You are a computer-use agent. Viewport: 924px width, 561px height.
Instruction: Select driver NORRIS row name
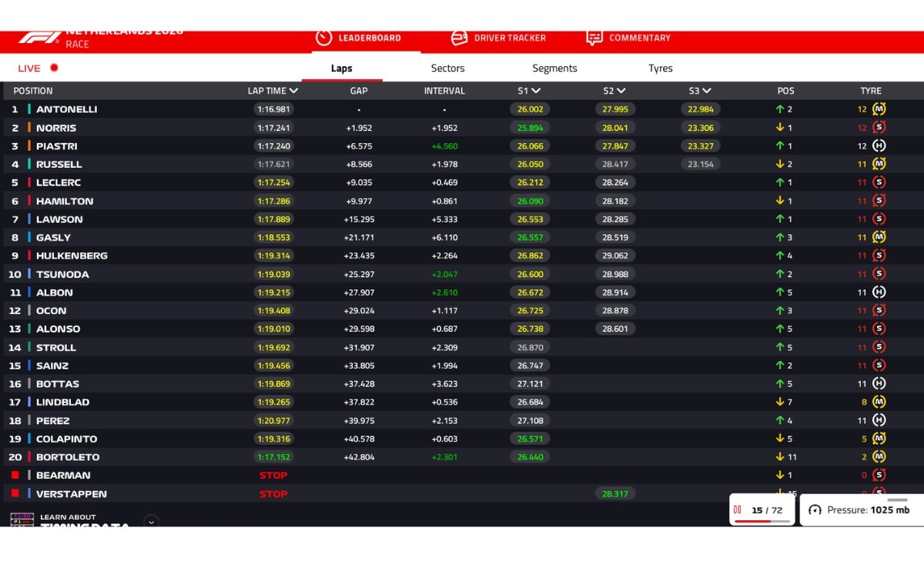click(x=56, y=128)
